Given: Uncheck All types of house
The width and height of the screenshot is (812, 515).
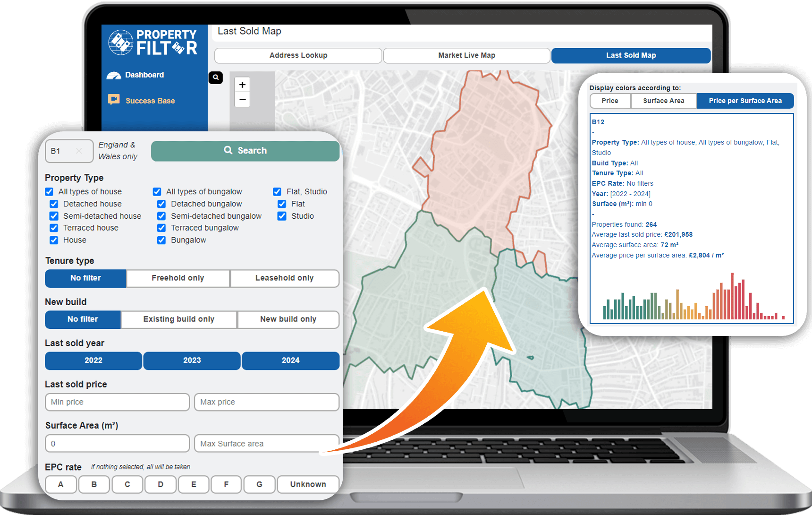Looking at the screenshot, I should coord(49,192).
